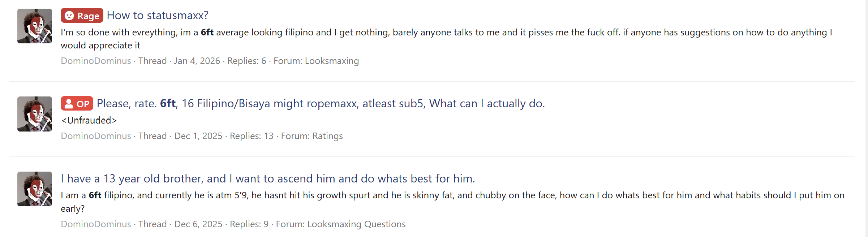Click the '<Unfrauded>' snippet text
The image size is (868, 237).
[89, 120]
